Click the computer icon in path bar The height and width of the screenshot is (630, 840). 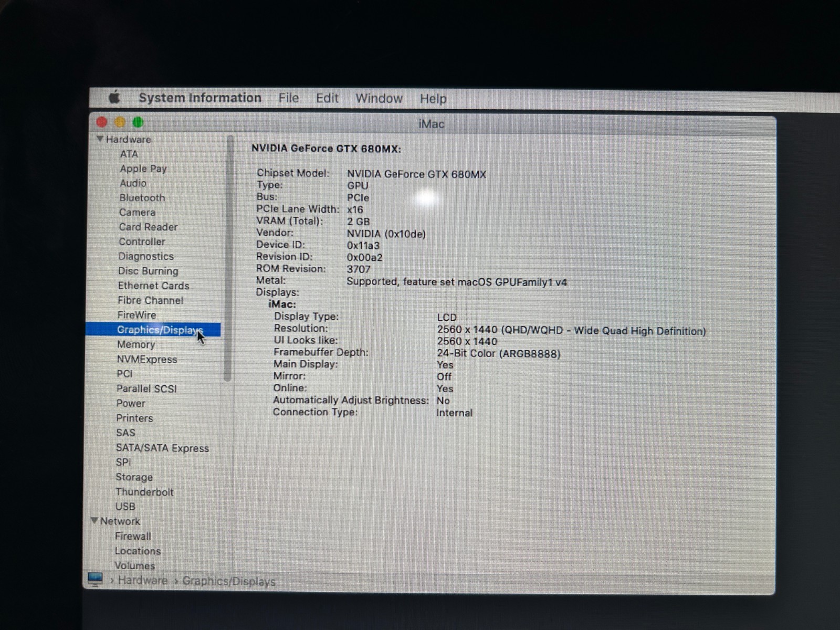(x=96, y=580)
